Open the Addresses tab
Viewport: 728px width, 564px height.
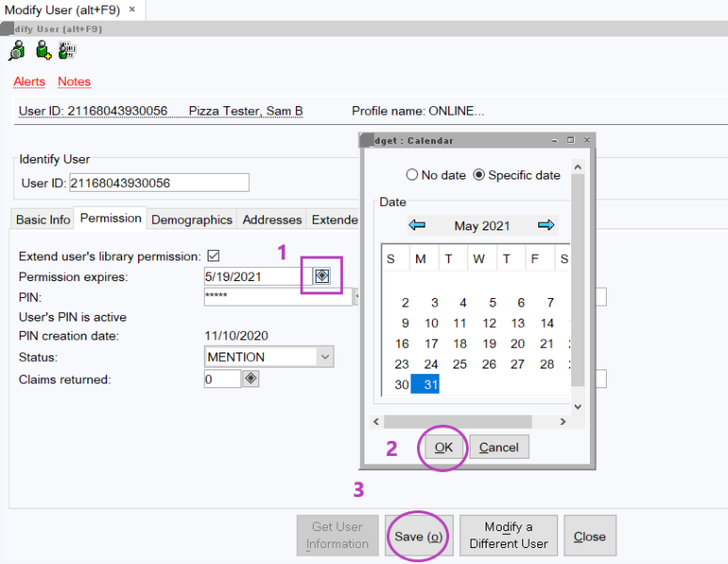[x=272, y=219]
